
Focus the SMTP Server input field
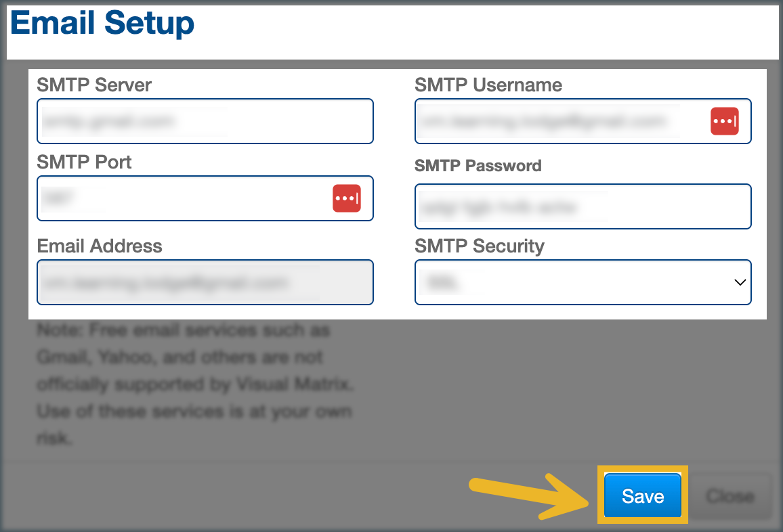[x=205, y=121]
